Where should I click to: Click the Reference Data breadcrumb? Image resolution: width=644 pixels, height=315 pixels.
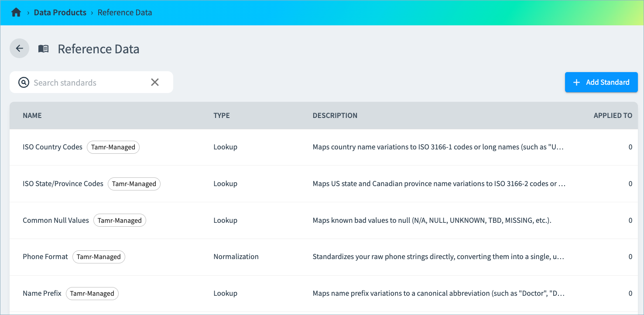[x=125, y=12]
